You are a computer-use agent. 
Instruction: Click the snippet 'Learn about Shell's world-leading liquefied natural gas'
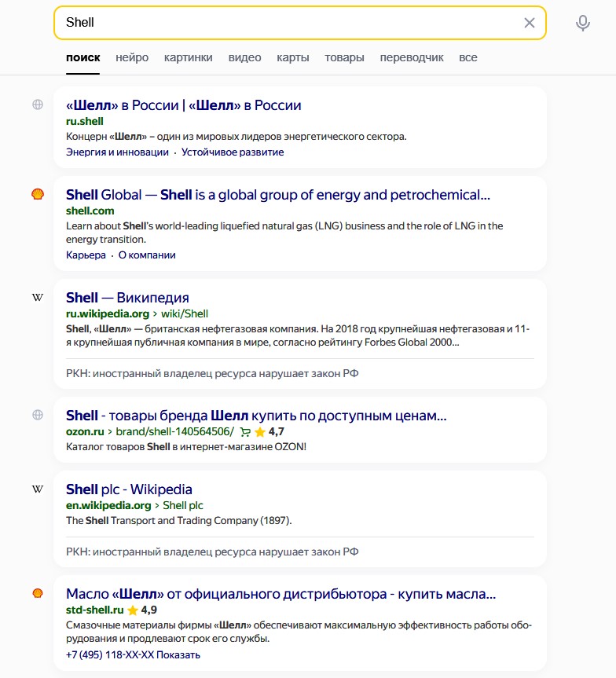pos(284,233)
